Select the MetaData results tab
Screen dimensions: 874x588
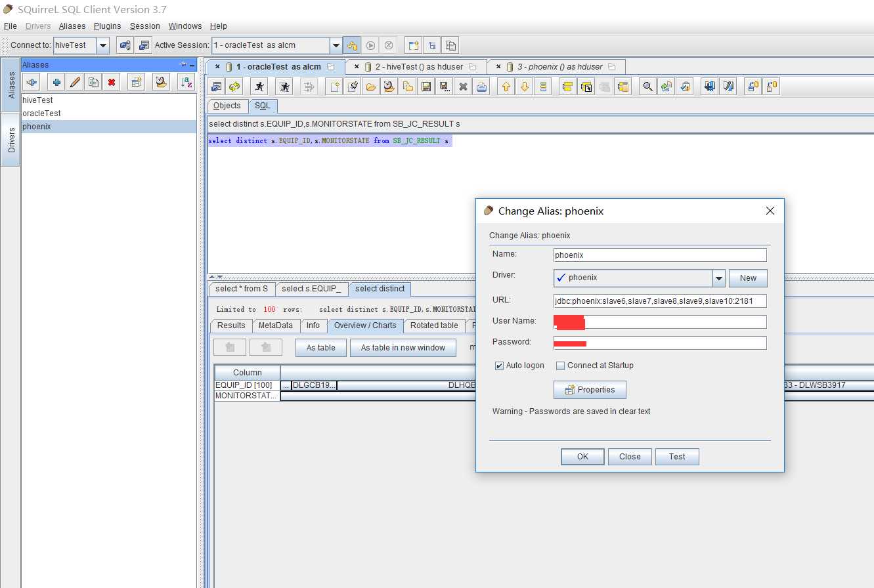click(276, 325)
